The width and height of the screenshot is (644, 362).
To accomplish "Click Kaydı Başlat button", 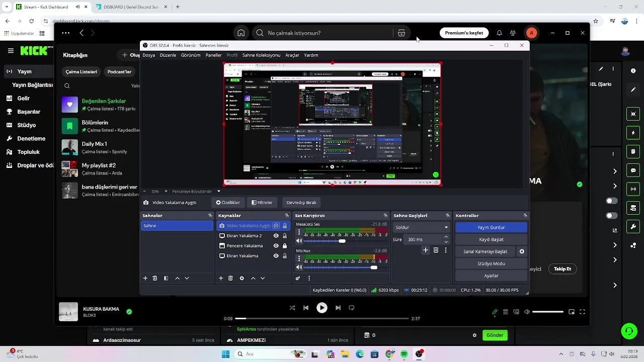I will click(491, 239).
